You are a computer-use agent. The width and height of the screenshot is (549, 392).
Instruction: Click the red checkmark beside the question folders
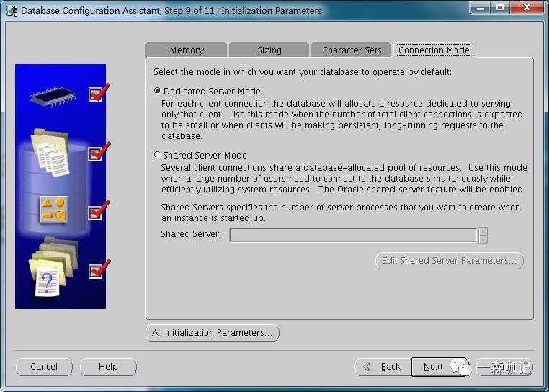[99, 269]
